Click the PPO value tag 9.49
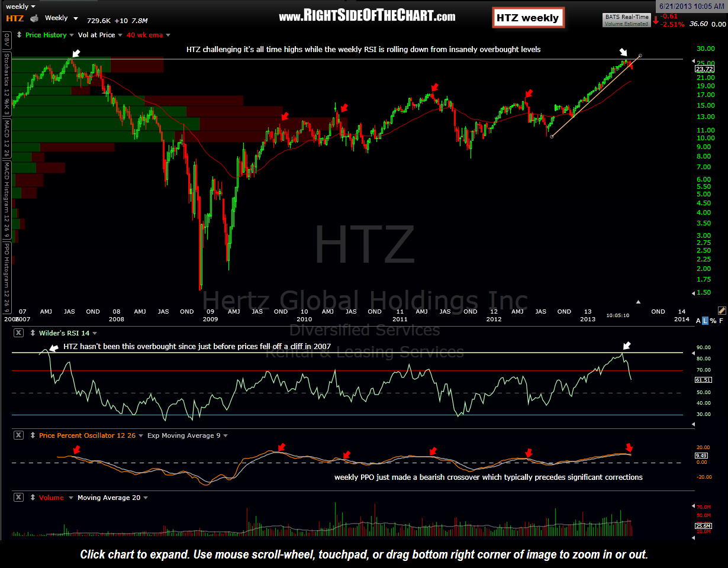Image resolution: width=728 pixels, height=568 pixels. point(703,456)
